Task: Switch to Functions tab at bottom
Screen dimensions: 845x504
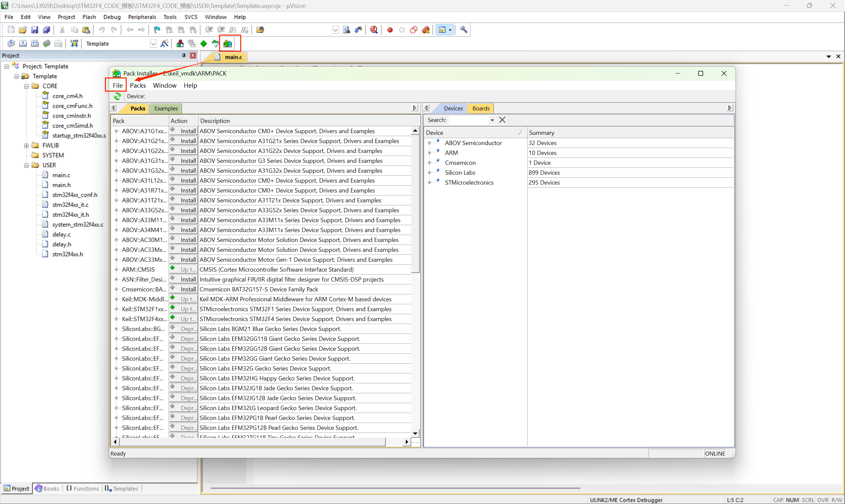Action: [82, 489]
